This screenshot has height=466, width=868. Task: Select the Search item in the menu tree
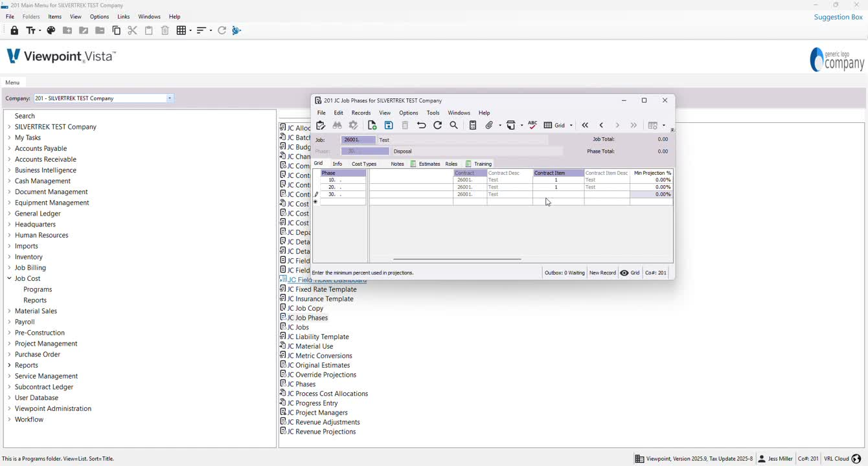25,116
